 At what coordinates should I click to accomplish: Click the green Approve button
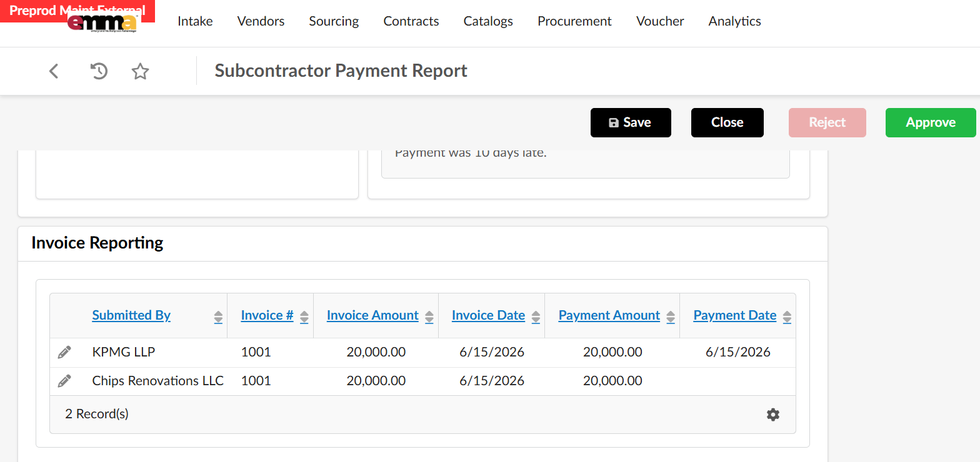[931, 122]
